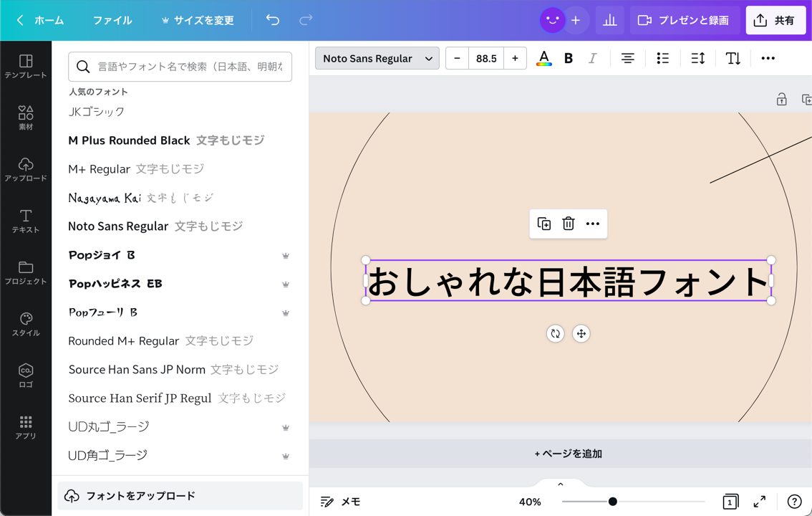Open the スタイル palette panel
The height and width of the screenshot is (516, 812).
[x=25, y=325]
